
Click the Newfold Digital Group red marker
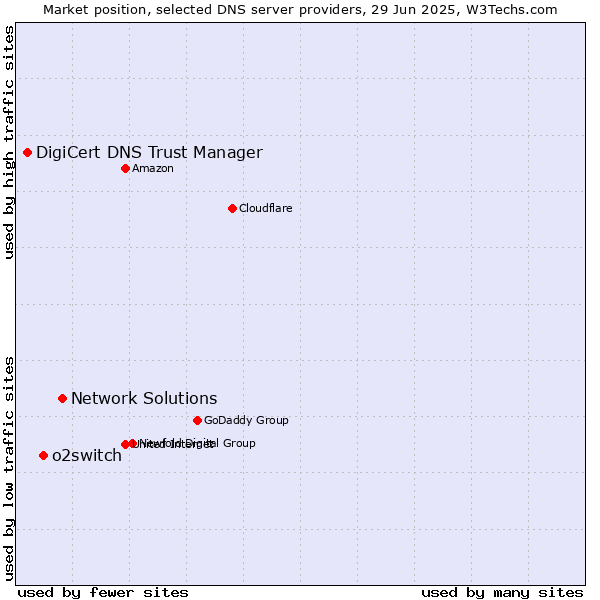pos(133,443)
